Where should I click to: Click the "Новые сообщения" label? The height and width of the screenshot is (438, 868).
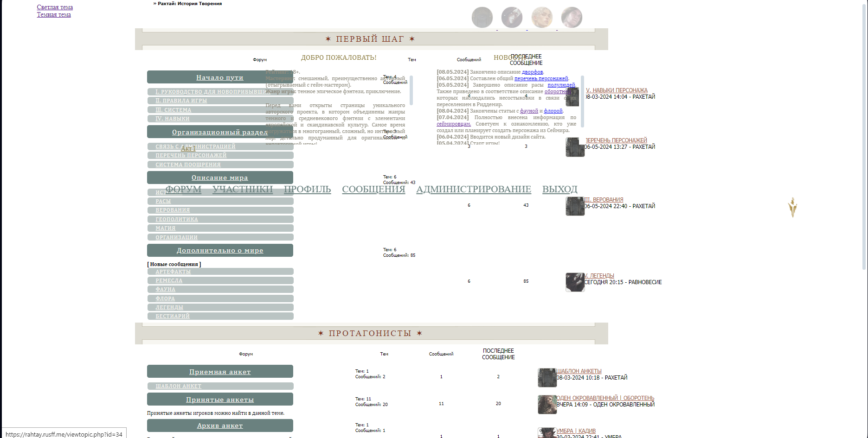pyautogui.click(x=174, y=264)
